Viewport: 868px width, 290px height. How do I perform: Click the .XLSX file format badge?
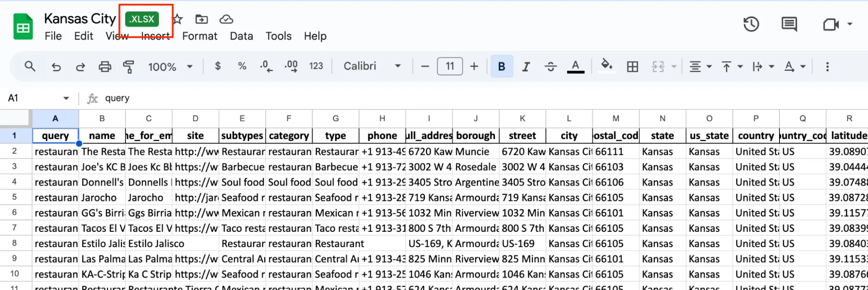[142, 19]
